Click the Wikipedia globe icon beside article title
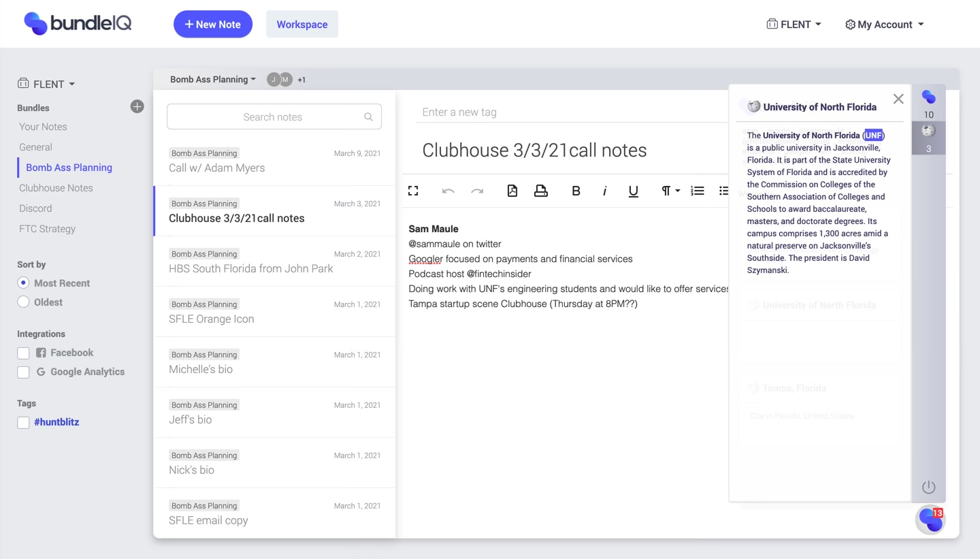980x559 pixels. [x=753, y=106]
